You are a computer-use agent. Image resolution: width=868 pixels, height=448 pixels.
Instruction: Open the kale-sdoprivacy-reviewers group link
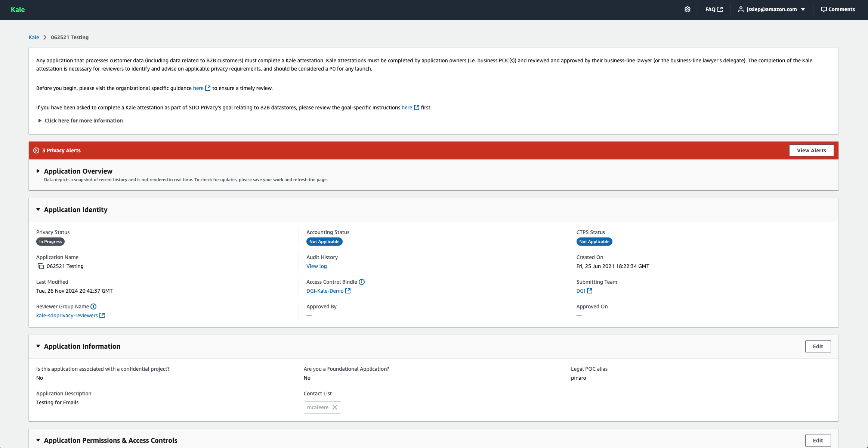click(67, 315)
